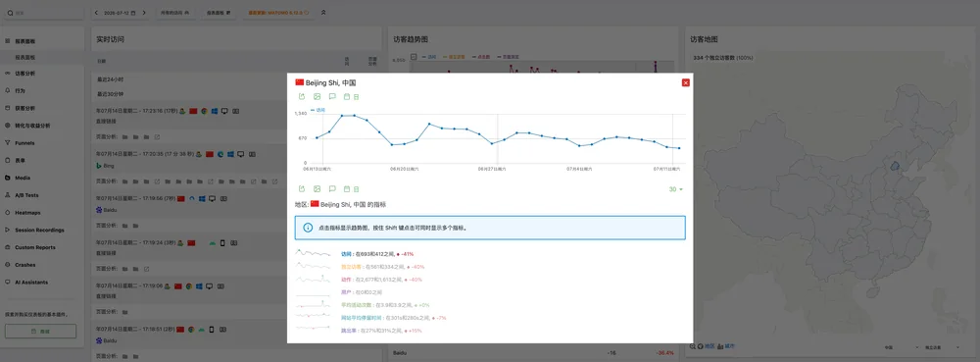Focus the search field in the background dashboard
This screenshot has height=362, width=980.
pyautogui.click(x=44, y=13)
